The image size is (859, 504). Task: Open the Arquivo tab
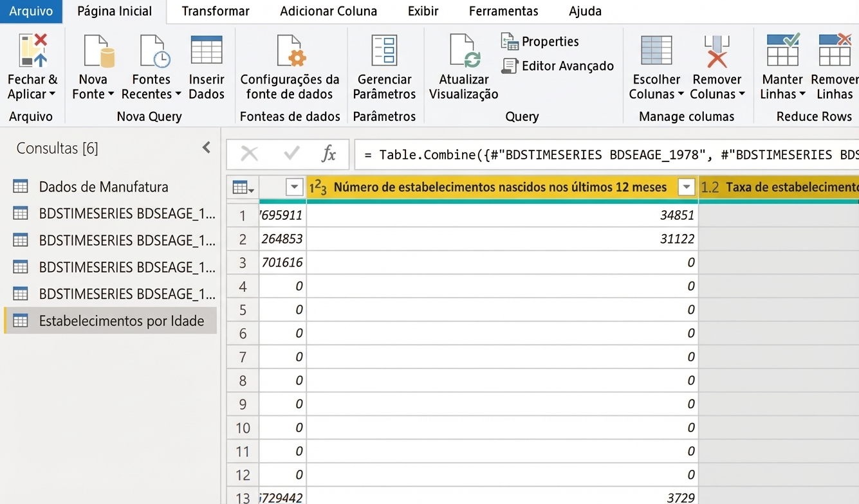point(31,12)
